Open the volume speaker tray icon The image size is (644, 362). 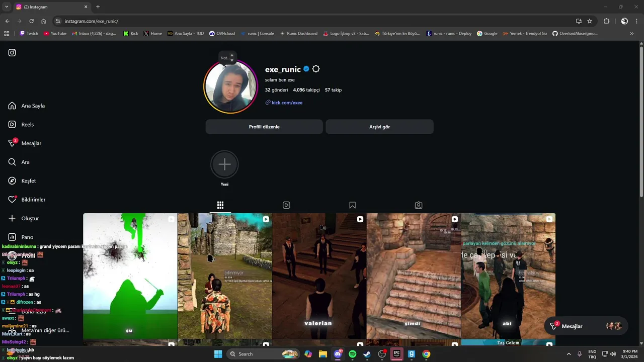coord(613,354)
